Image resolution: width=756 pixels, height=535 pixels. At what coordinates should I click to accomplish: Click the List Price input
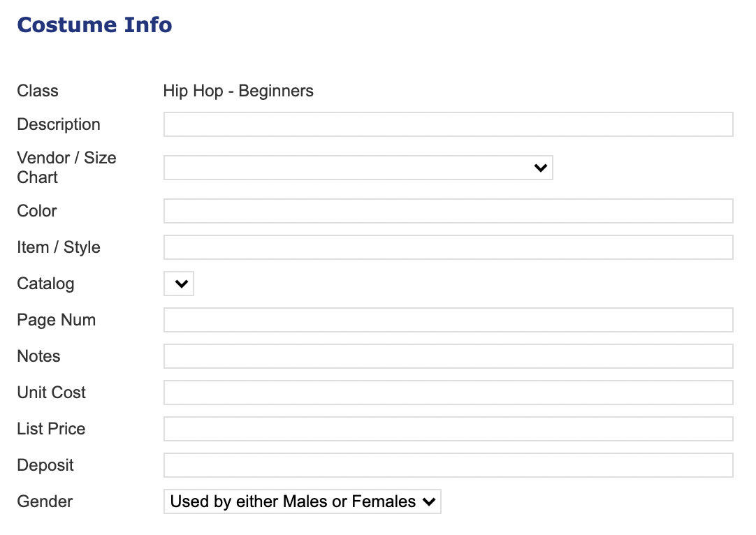click(x=448, y=429)
